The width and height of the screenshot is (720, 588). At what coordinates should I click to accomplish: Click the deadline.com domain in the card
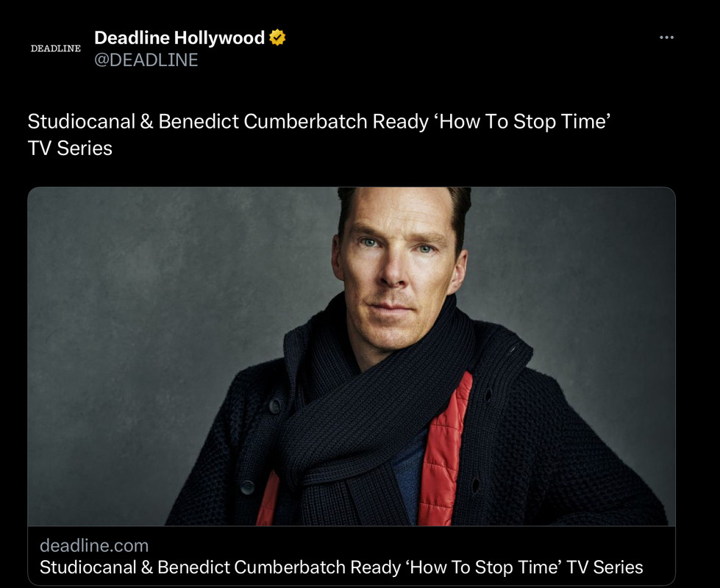click(94, 545)
